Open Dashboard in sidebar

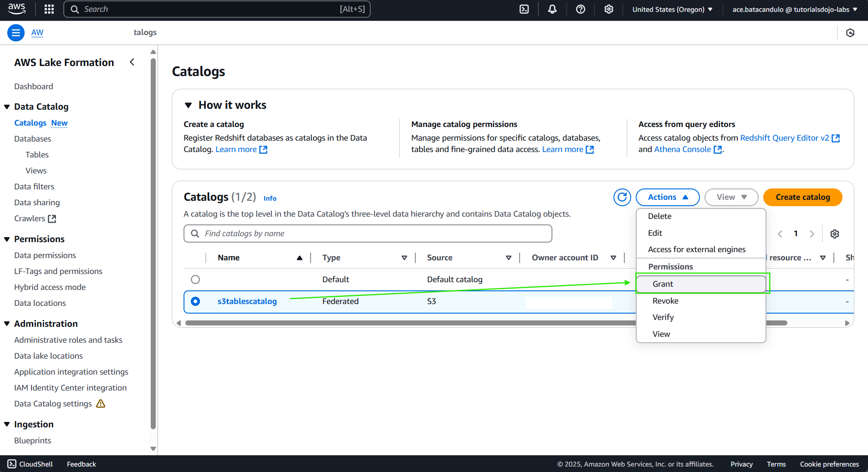point(34,86)
